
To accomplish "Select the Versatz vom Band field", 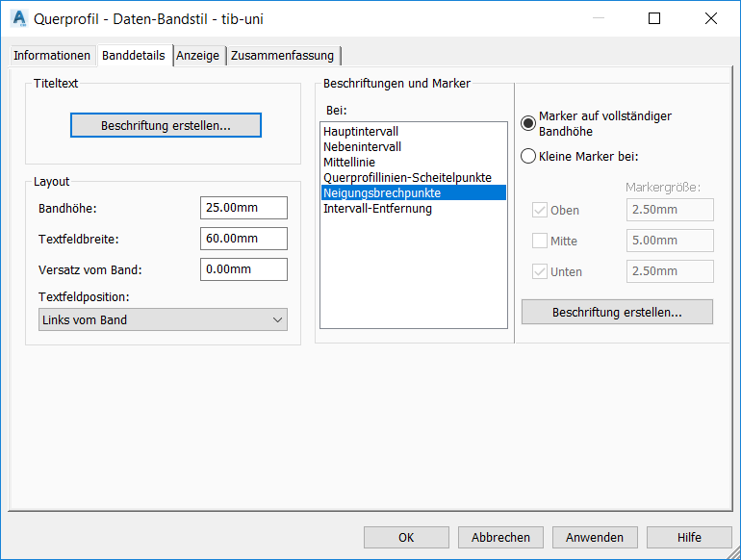I will click(243, 269).
